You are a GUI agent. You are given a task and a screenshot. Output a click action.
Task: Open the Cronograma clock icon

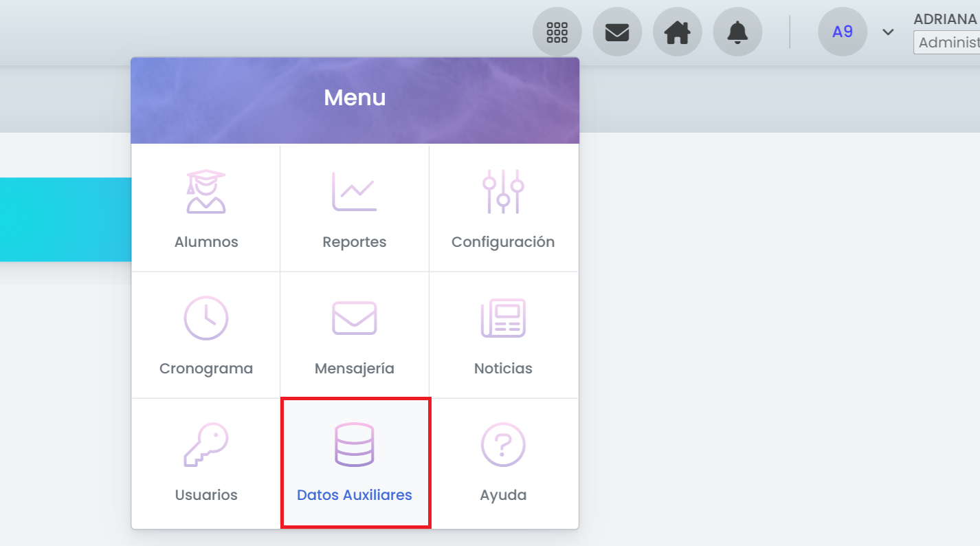point(206,318)
